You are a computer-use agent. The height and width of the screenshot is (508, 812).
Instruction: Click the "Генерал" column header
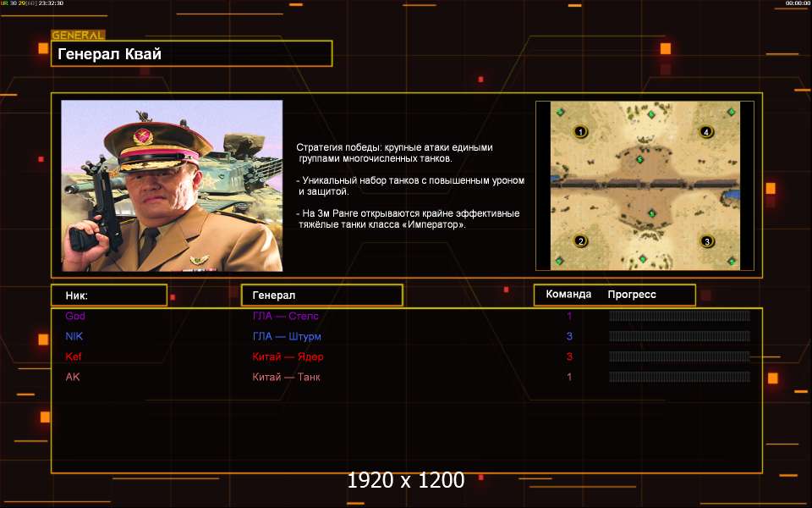(322, 295)
